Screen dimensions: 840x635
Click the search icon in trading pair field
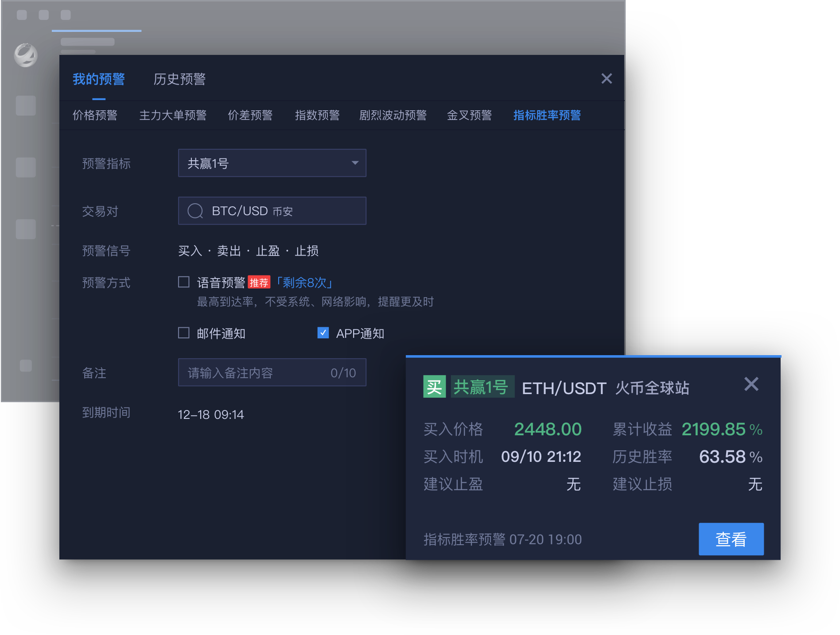[195, 211]
